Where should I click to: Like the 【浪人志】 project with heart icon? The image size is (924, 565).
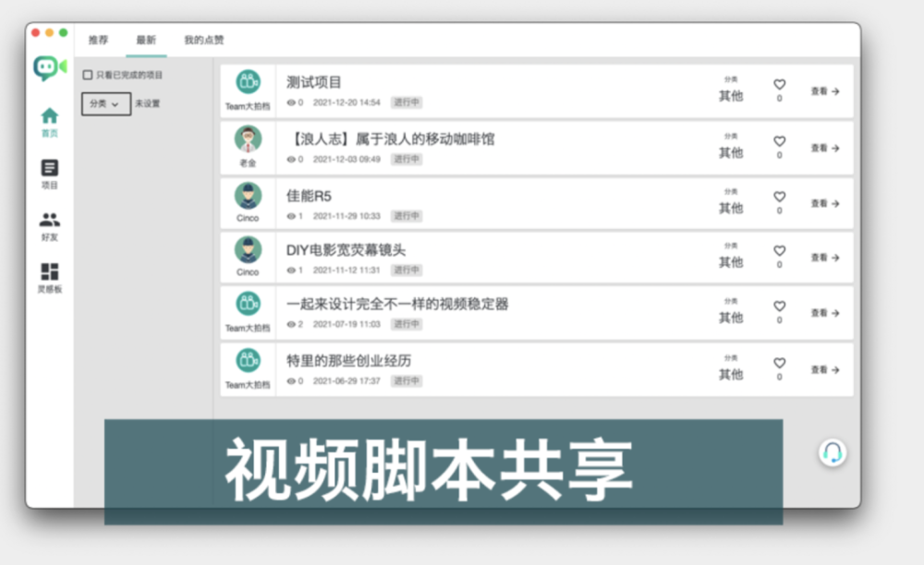click(780, 141)
